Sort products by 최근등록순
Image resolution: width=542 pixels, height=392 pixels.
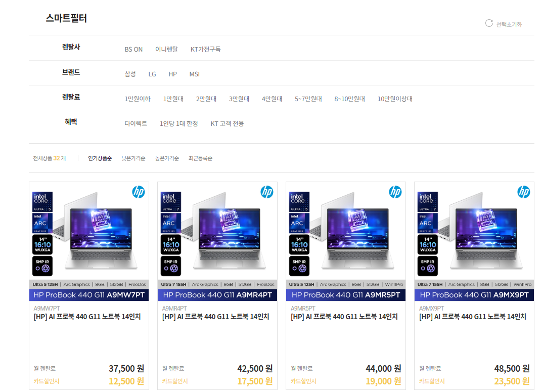(200, 158)
